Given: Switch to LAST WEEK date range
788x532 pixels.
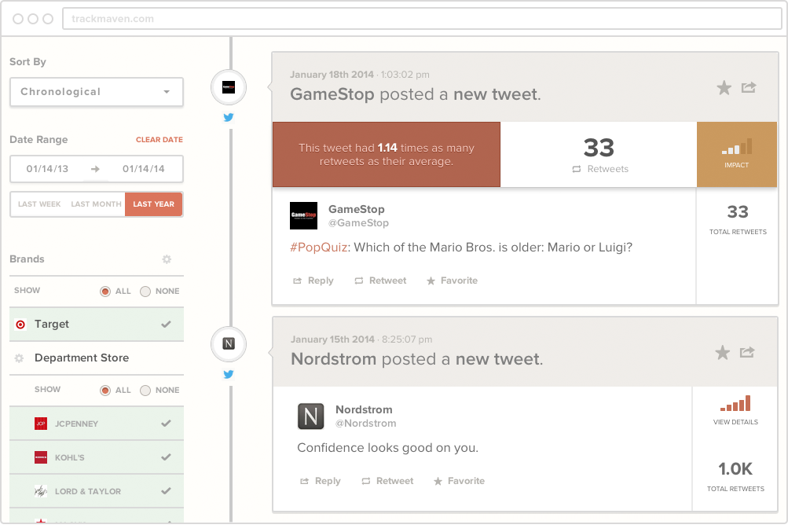Looking at the screenshot, I should [x=39, y=204].
